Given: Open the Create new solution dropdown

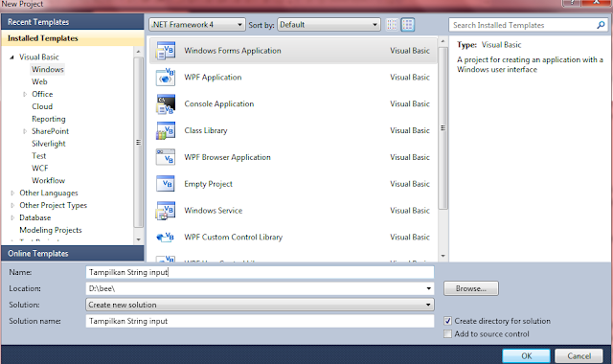Looking at the screenshot, I should click(x=260, y=305).
